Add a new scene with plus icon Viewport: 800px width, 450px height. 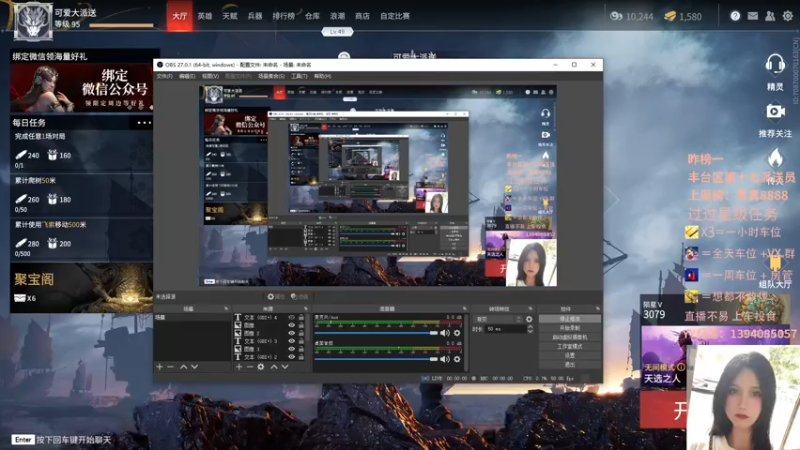pyautogui.click(x=160, y=367)
